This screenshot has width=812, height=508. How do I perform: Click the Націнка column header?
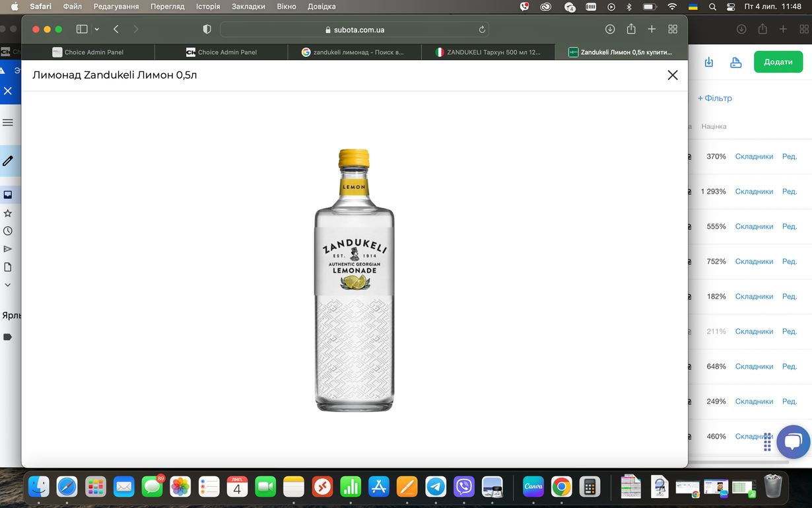point(714,126)
